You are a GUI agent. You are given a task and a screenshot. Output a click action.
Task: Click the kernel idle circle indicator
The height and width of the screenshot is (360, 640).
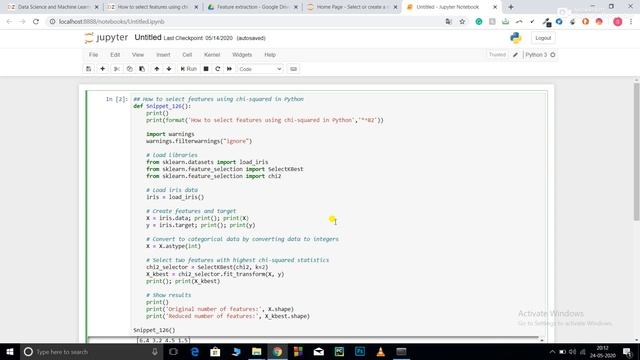tap(553, 55)
